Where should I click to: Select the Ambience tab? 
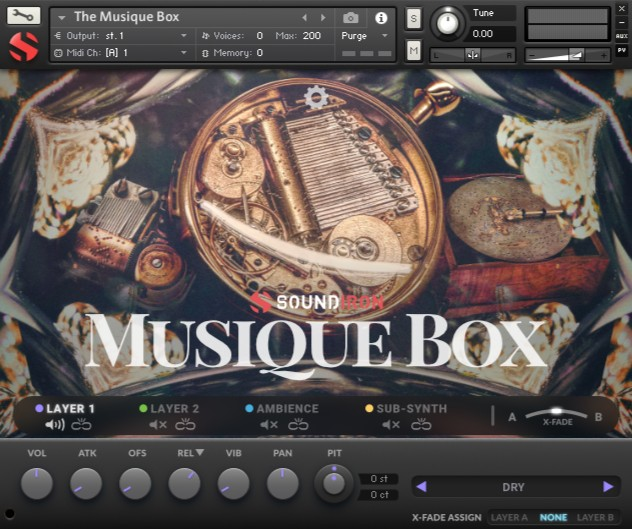tap(282, 408)
